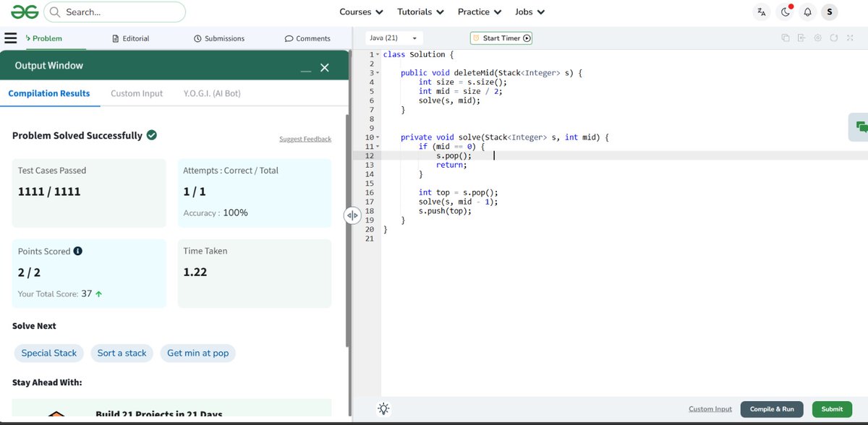Collapse the results panel with the splitter arrow

coord(352,215)
